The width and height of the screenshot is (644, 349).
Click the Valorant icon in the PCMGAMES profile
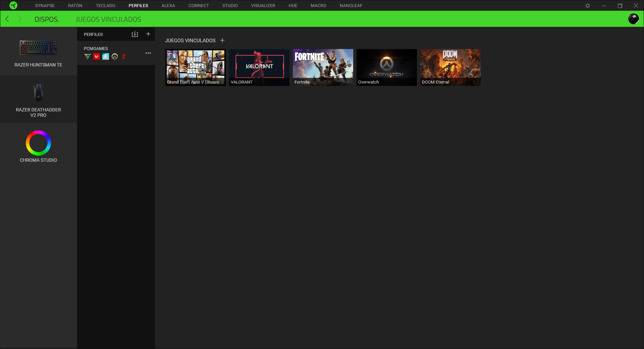tap(97, 56)
